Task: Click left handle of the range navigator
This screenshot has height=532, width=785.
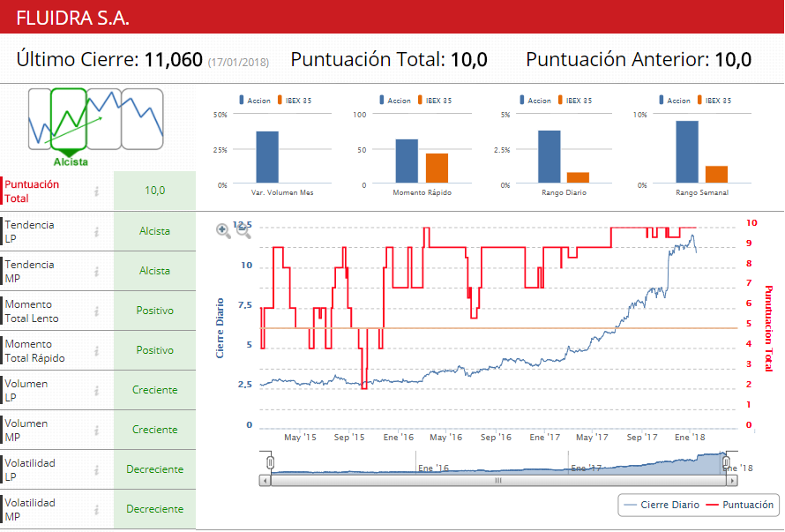Action: click(x=270, y=462)
